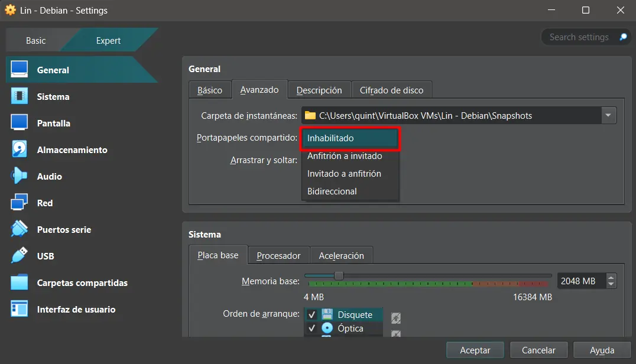Open Carpetas compartidas settings icon
Image resolution: width=636 pixels, height=364 pixels.
point(19,282)
